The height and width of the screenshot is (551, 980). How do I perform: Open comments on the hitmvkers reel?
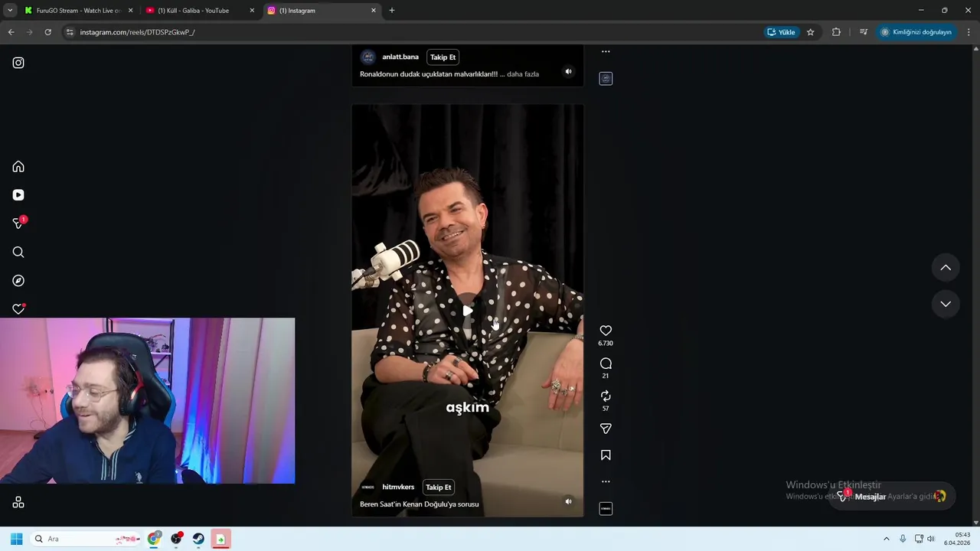(606, 364)
